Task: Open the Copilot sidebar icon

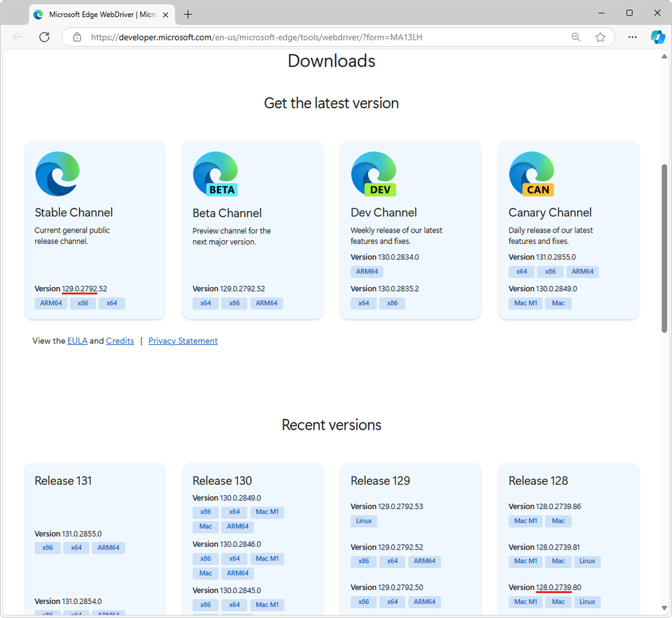Action: [657, 37]
